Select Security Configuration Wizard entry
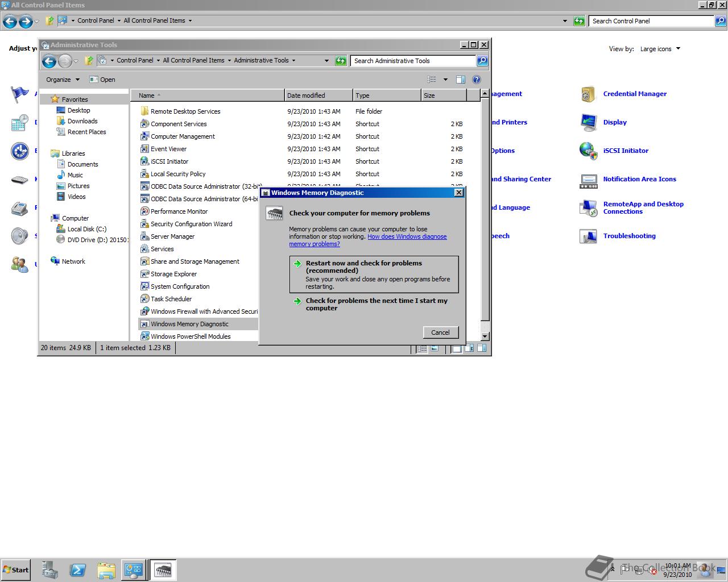This screenshot has height=582, width=728. [191, 224]
